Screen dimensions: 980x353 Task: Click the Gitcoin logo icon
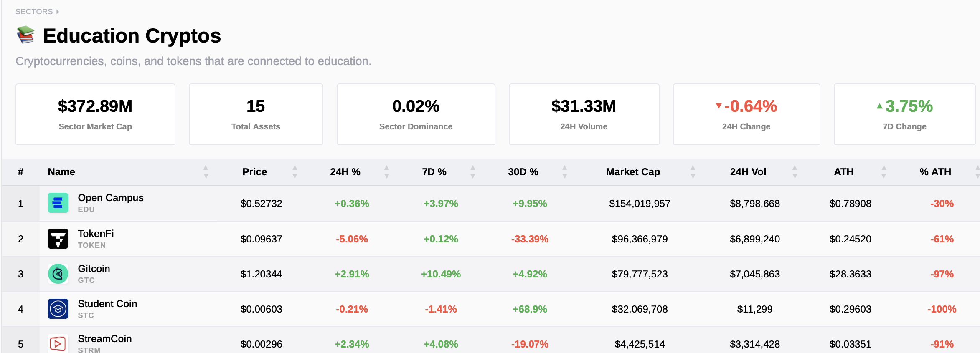coord(58,274)
